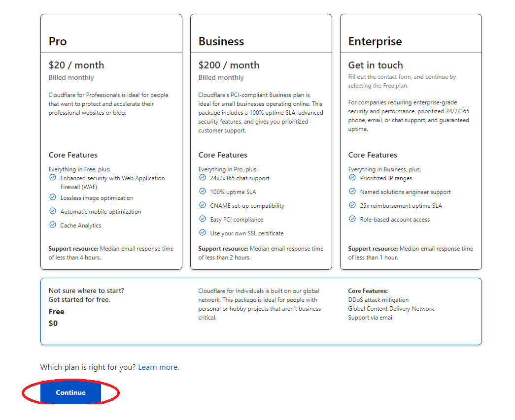Click the Named solutions engineer support text
The width and height of the screenshot is (515, 420).
[405, 192]
